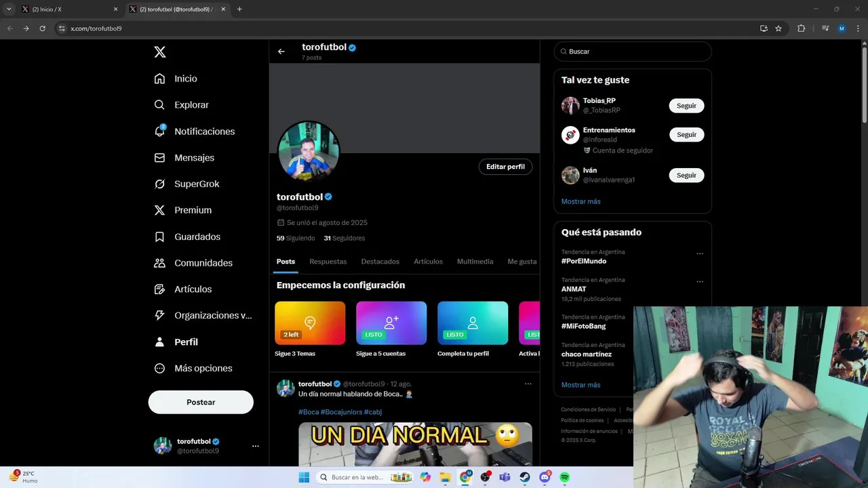This screenshot has height=488, width=868.
Task: Switch to the Respuestas tab
Action: click(328, 262)
